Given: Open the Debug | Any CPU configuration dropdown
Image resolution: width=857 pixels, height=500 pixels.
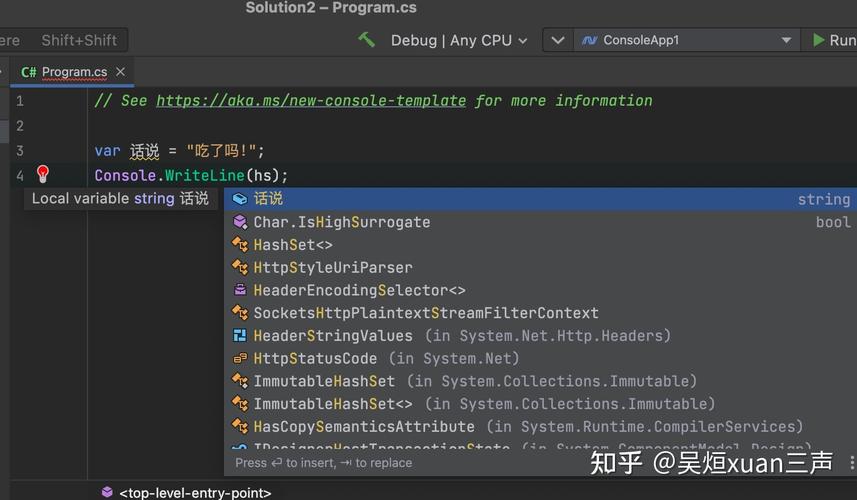Looking at the screenshot, I should point(459,40).
